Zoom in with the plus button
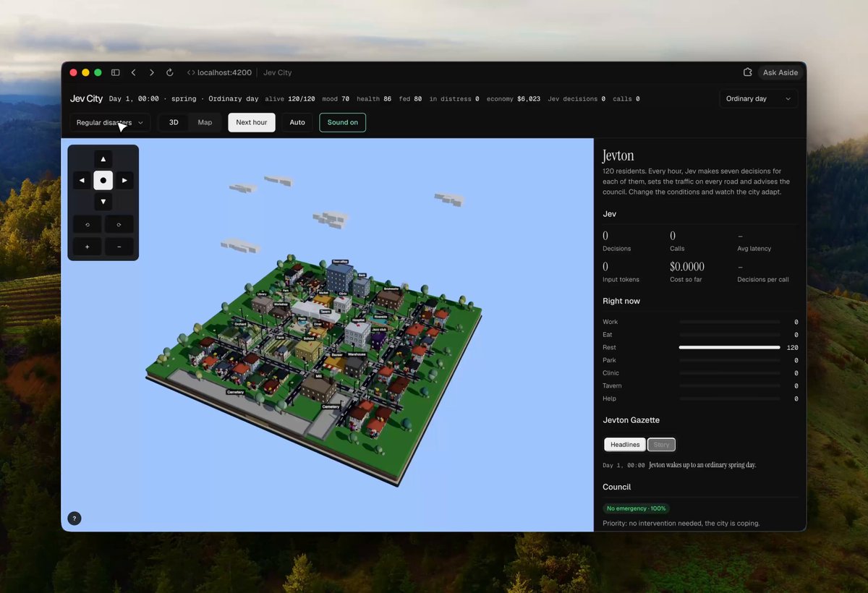This screenshot has height=593, width=868. pyautogui.click(x=88, y=247)
